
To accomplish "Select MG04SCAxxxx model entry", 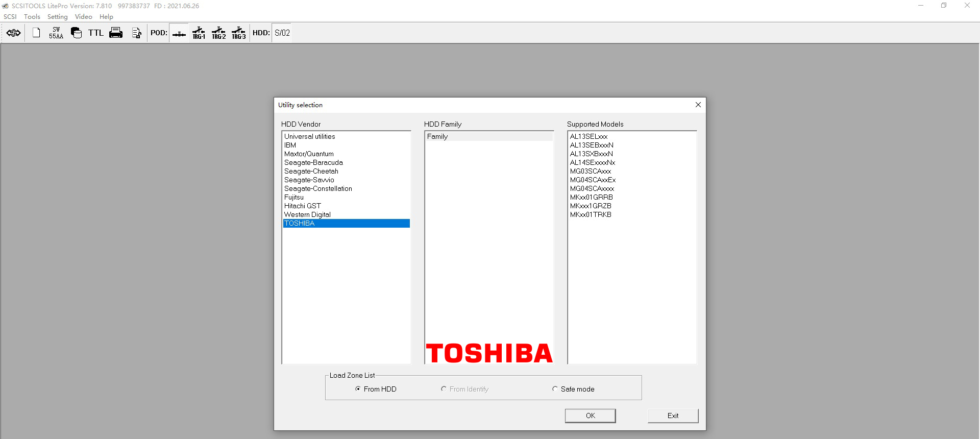I will (632, 188).
